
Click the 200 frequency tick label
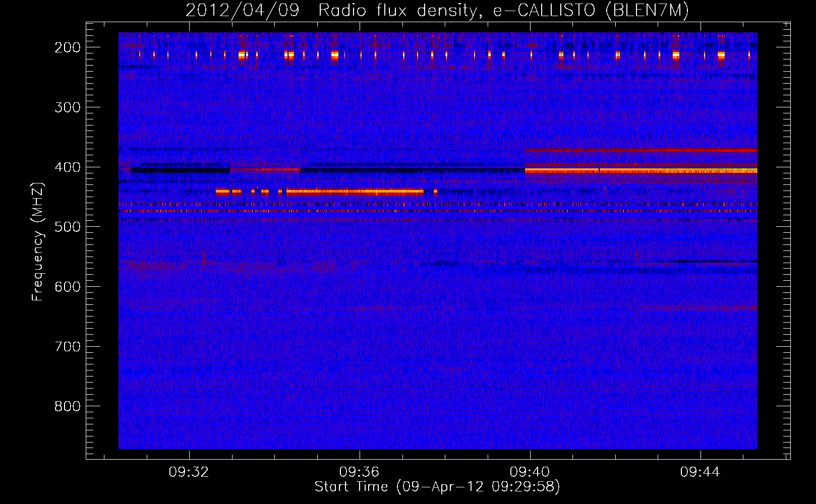68,47
